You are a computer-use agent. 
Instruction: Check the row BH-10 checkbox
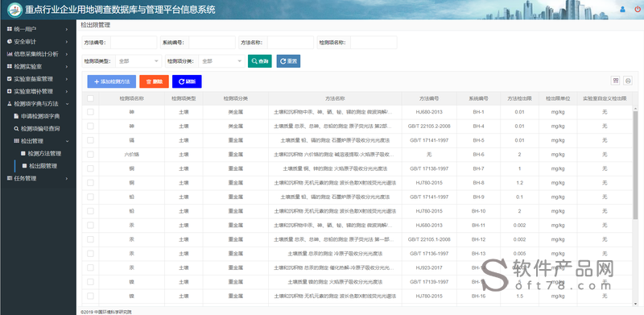90,211
